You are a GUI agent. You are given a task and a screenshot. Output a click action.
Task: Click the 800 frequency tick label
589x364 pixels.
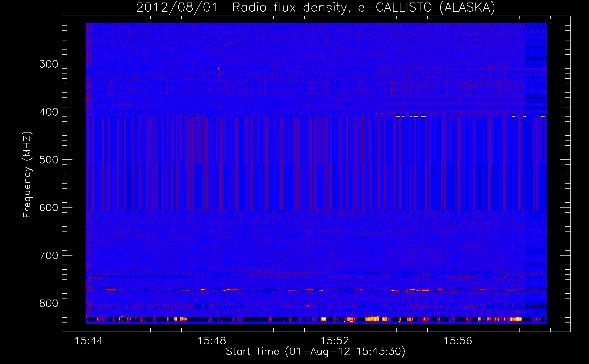[49, 304]
